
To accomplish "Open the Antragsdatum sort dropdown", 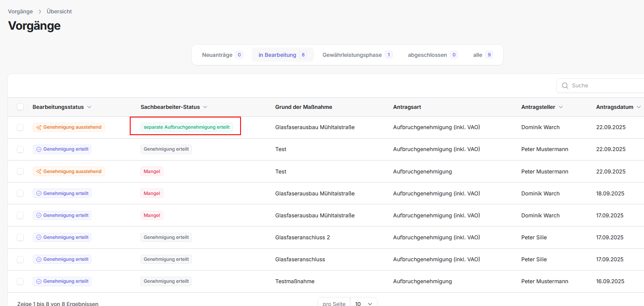I will (638, 107).
